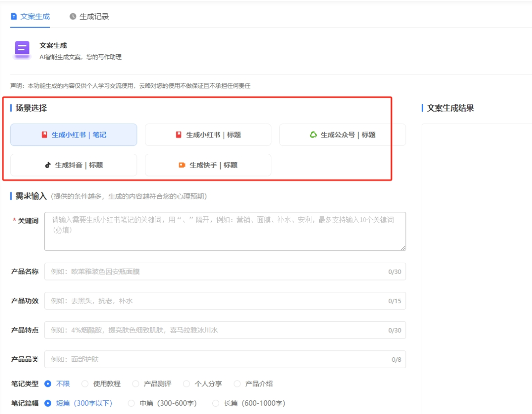Click the 文案生成结果 heading
This screenshot has height=414, width=532.
(x=450, y=108)
